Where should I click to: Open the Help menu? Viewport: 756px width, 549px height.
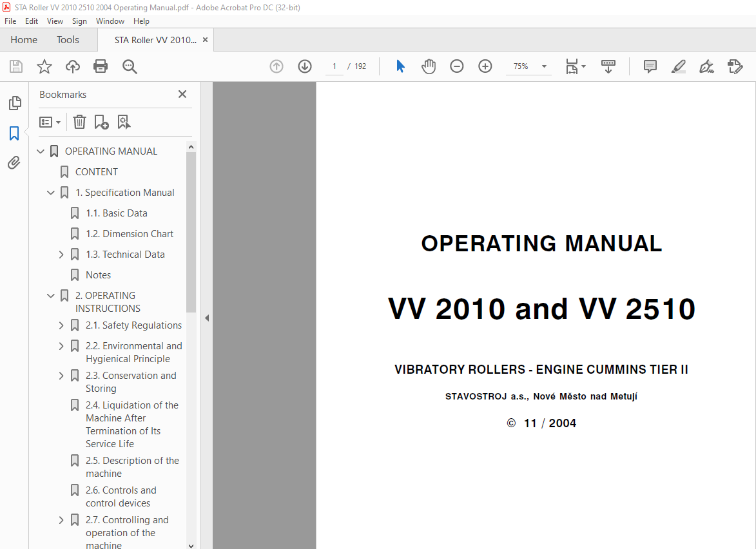(141, 21)
